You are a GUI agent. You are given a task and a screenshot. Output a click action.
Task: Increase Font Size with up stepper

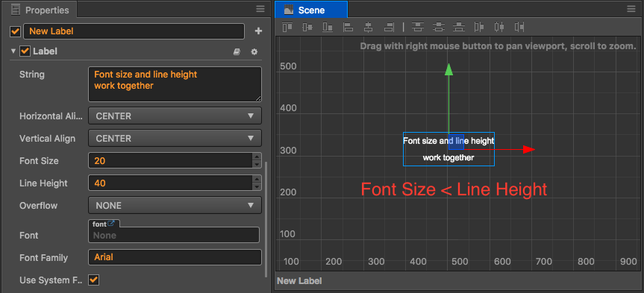coord(257,157)
